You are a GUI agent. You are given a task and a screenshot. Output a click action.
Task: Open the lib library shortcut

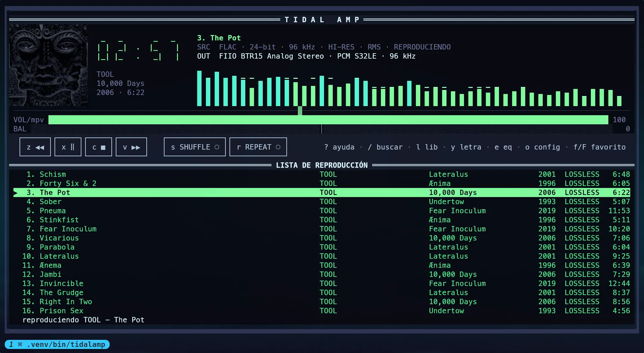coord(427,147)
